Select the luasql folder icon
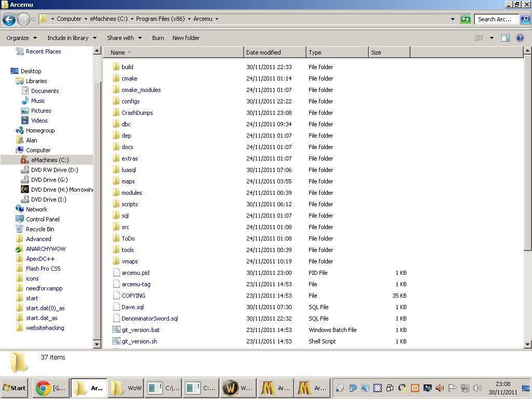532x399 pixels. pos(116,170)
